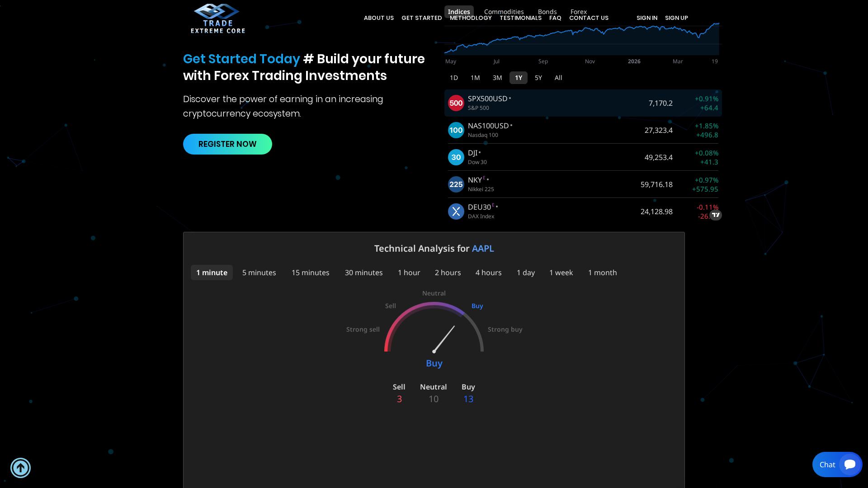
Task: Open the Testimonials menu item
Action: pyautogui.click(x=520, y=18)
